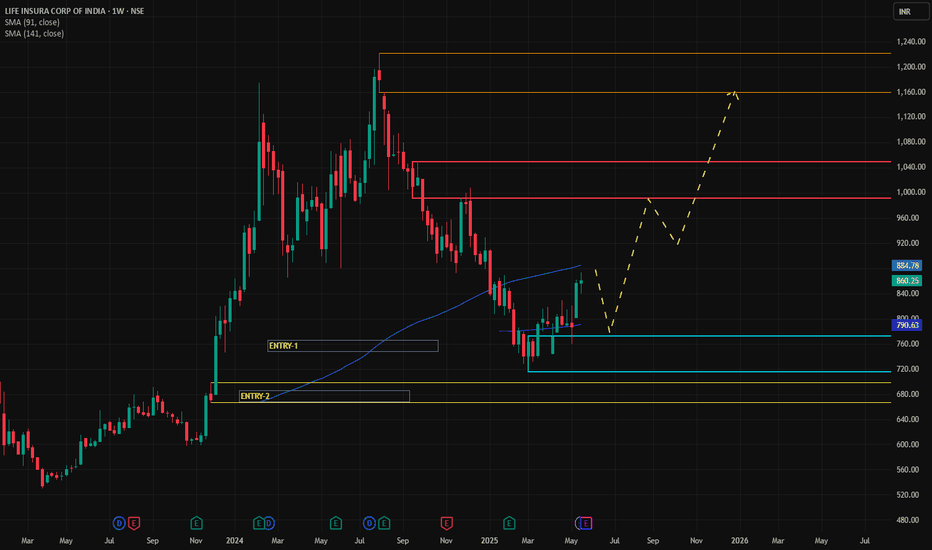The height and width of the screenshot is (550, 932).
Task: Select the SMA (141, close) indicator legend
Action: click(x=34, y=33)
